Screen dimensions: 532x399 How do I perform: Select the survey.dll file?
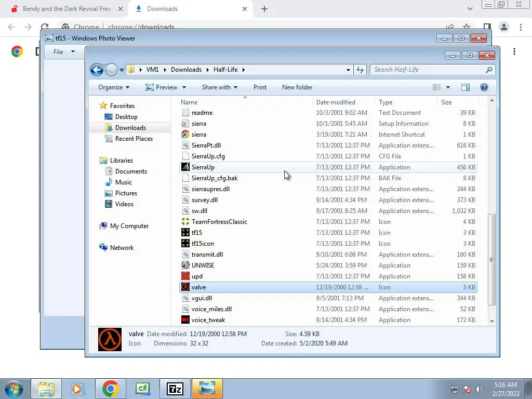pyautogui.click(x=328, y=200)
